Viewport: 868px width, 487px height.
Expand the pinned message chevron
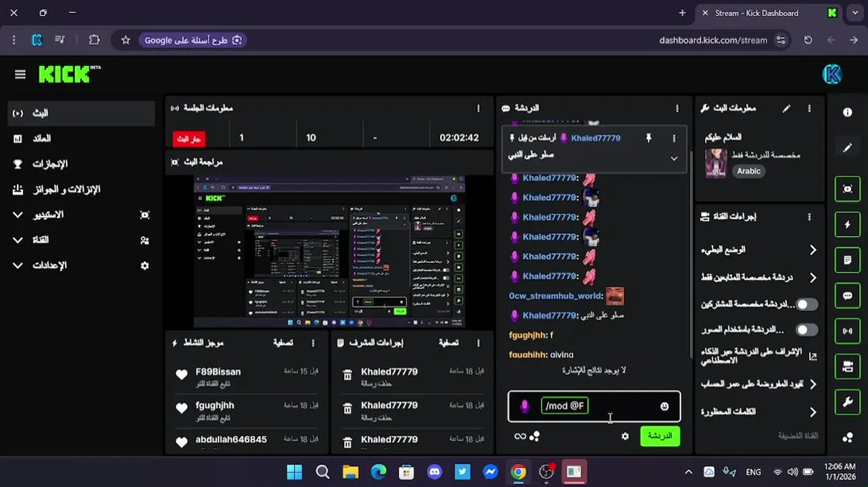[674, 158]
